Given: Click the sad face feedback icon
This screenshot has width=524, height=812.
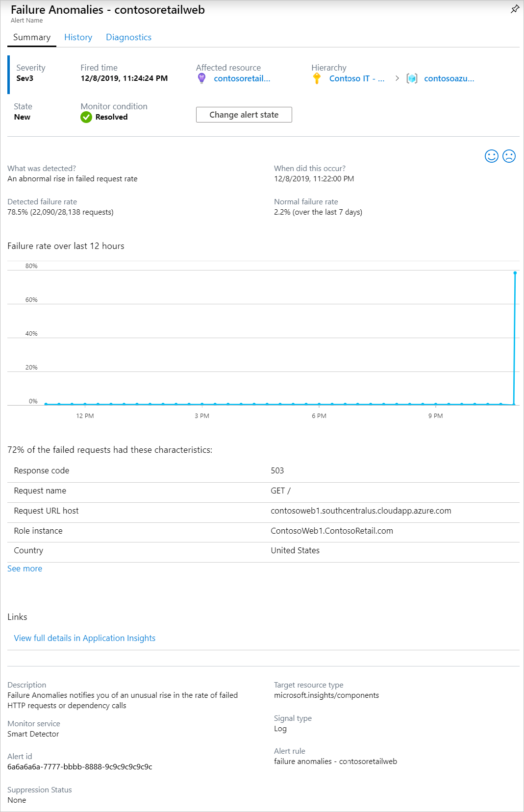Looking at the screenshot, I should (x=509, y=156).
